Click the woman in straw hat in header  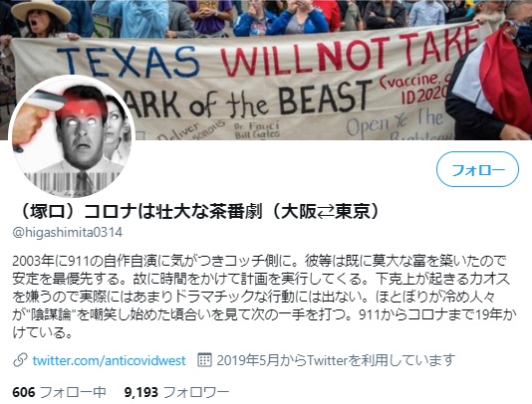click(x=43, y=19)
